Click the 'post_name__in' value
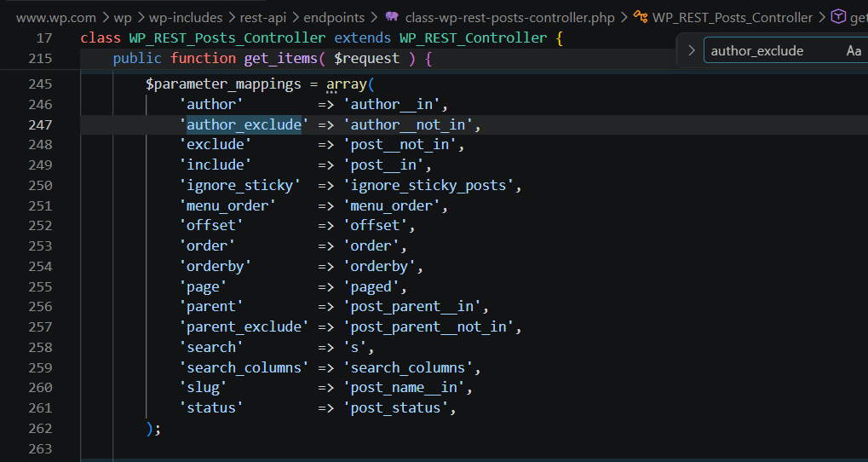 pos(404,388)
